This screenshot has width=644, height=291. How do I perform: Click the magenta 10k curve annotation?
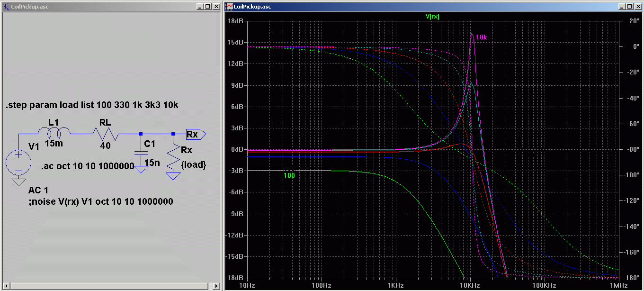[x=482, y=37]
